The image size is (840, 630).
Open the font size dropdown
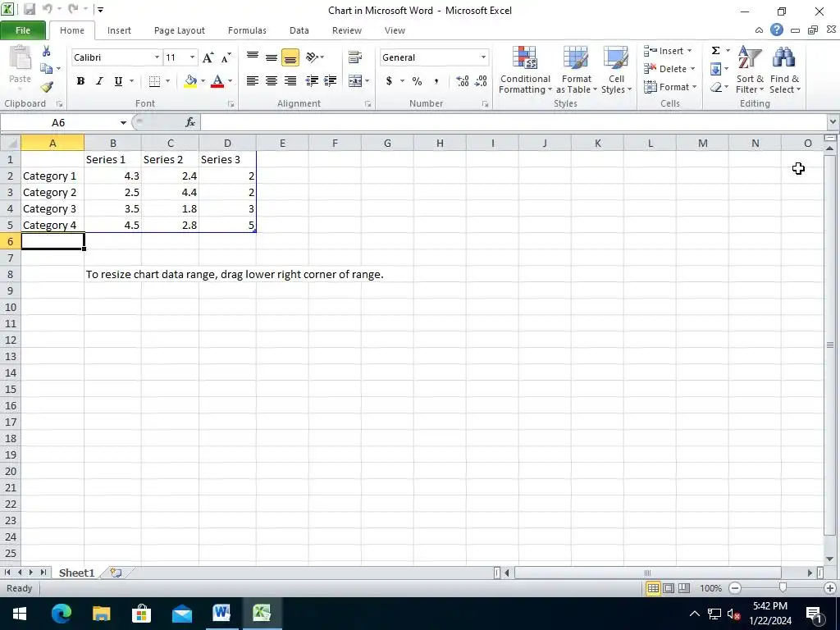coord(192,57)
